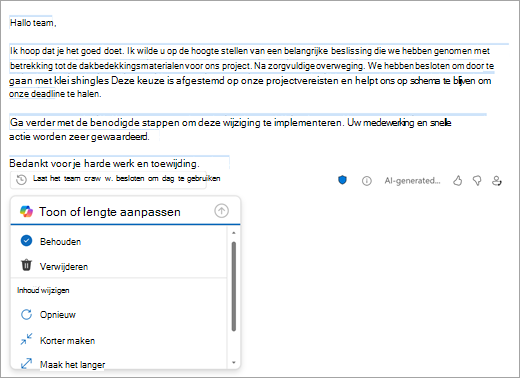Click the paragraph starting 'Ga verder met'

tap(230, 129)
